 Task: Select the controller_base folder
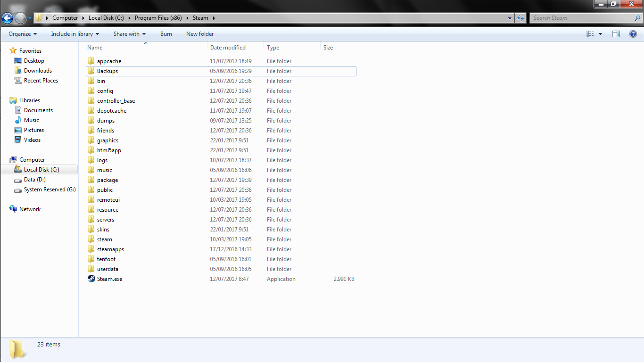coord(221,101)
